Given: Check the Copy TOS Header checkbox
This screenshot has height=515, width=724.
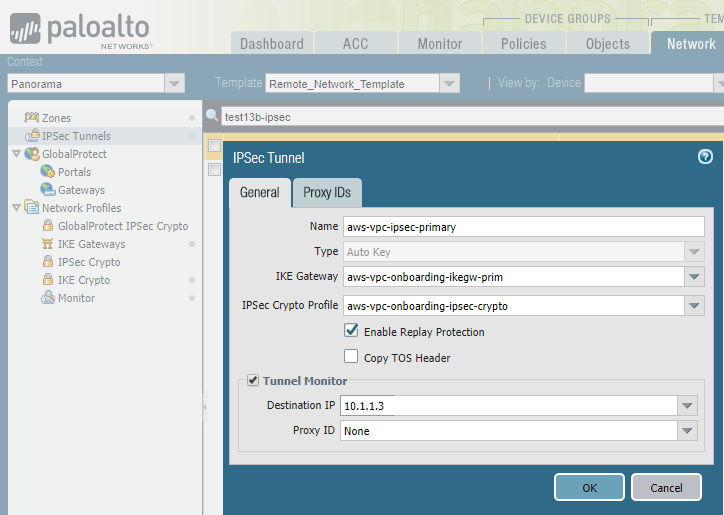Looking at the screenshot, I should coord(351,356).
